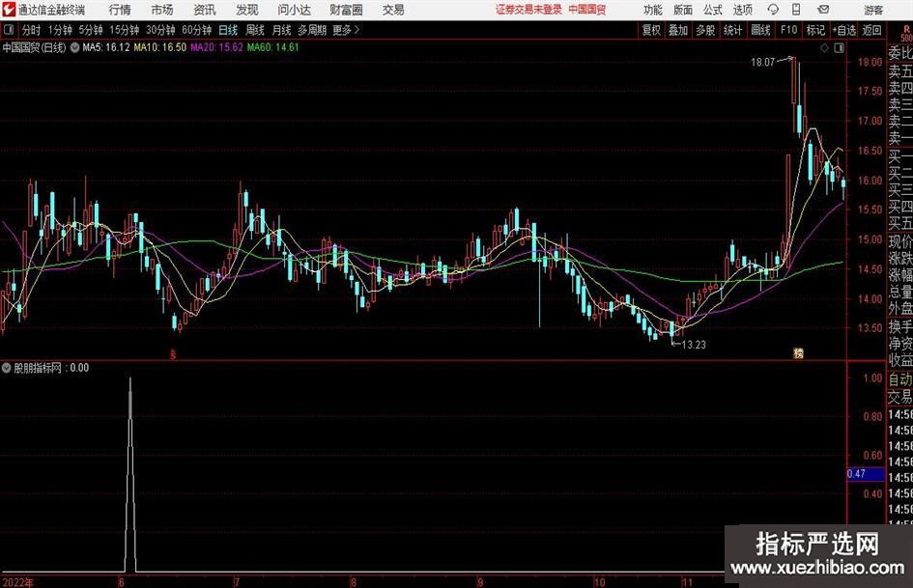Select the 日线 daily tab

point(228,30)
